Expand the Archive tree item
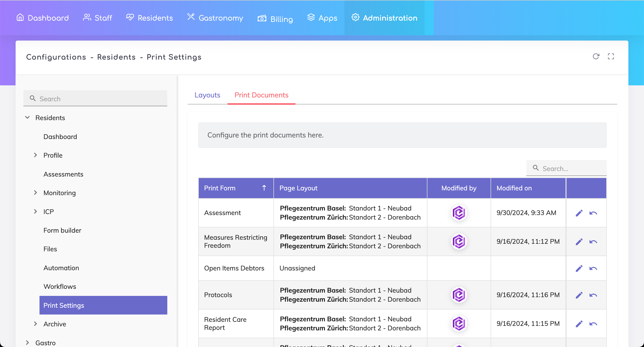This screenshot has height=347, width=644. [35, 324]
